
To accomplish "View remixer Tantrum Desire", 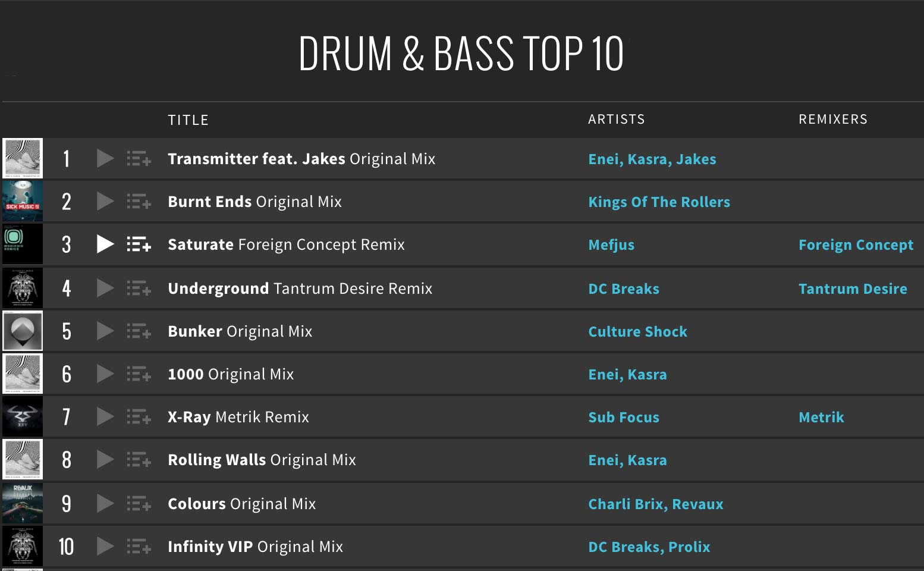I will (853, 288).
